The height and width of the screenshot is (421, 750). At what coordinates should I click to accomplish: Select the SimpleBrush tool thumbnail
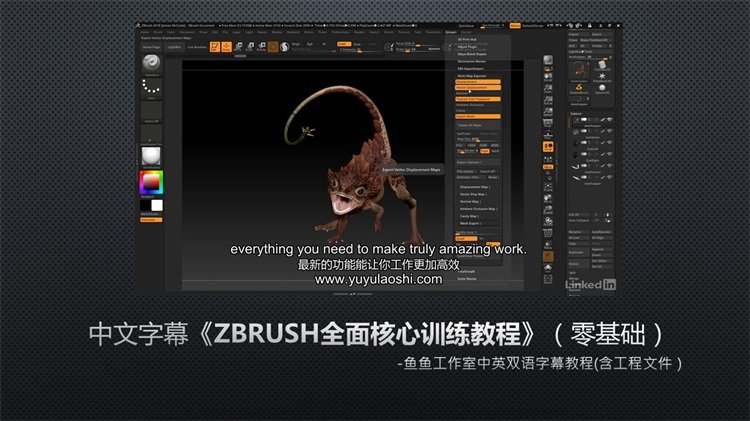tap(579, 89)
